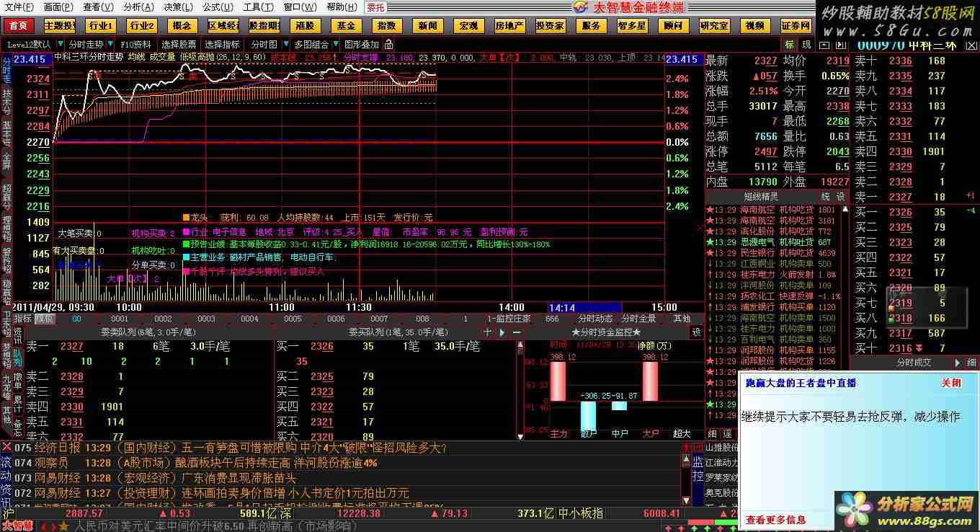Go to the red 首页 home button
This screenshot has height=532, width=980.
pyautogui.click(x=18, y=26)
